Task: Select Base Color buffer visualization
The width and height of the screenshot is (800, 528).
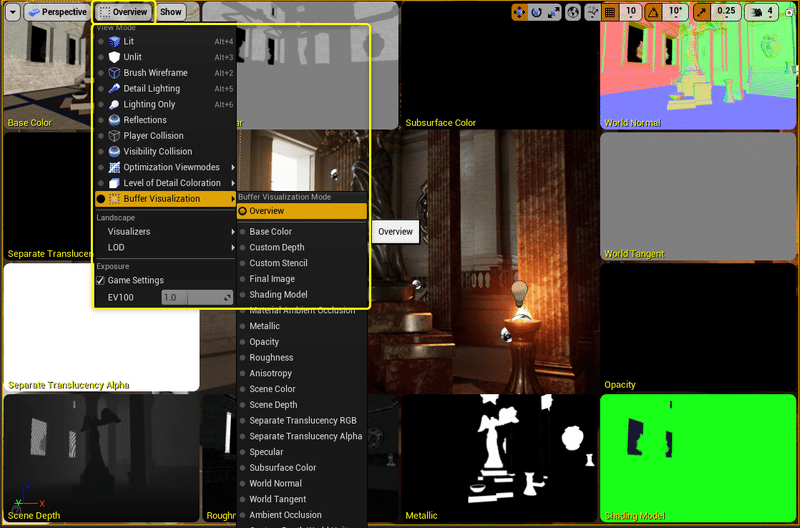Action: pos(302,232)
